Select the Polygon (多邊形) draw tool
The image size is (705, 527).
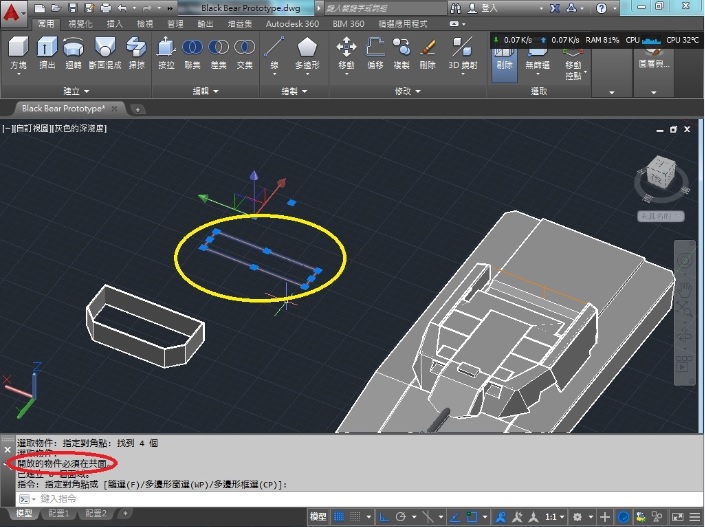tap(307, 54)
